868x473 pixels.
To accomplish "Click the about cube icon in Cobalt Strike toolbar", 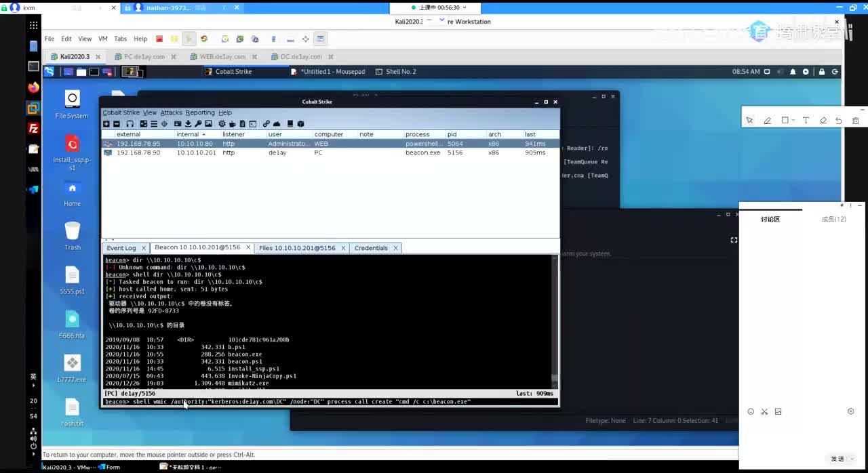I will [300, 124].
